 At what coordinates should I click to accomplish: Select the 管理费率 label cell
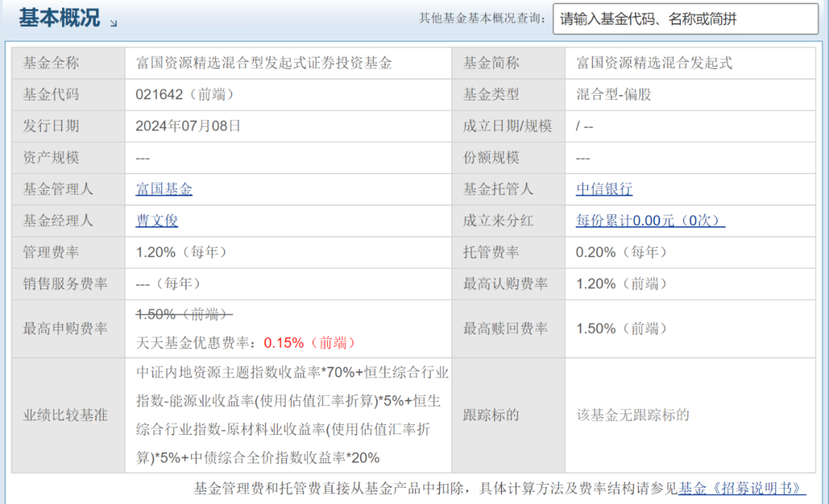68,252
